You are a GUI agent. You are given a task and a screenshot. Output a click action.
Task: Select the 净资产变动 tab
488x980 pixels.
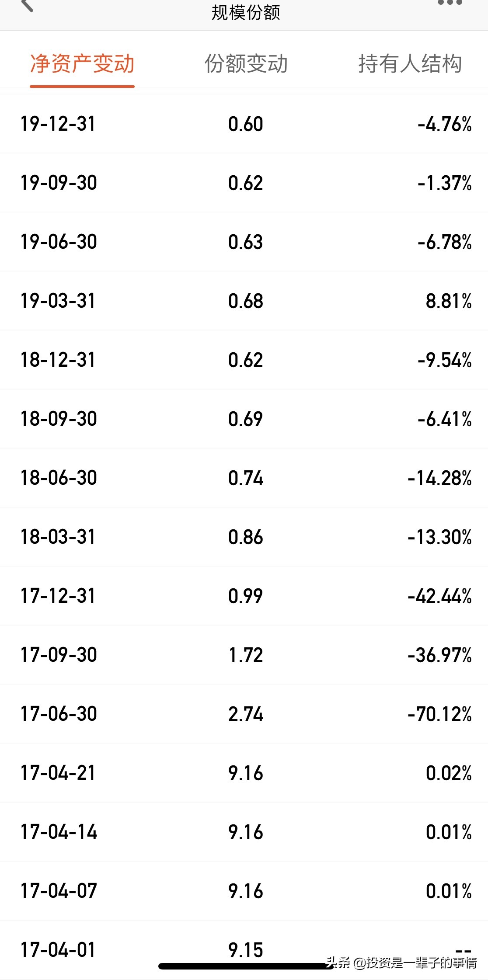point(82,64)
